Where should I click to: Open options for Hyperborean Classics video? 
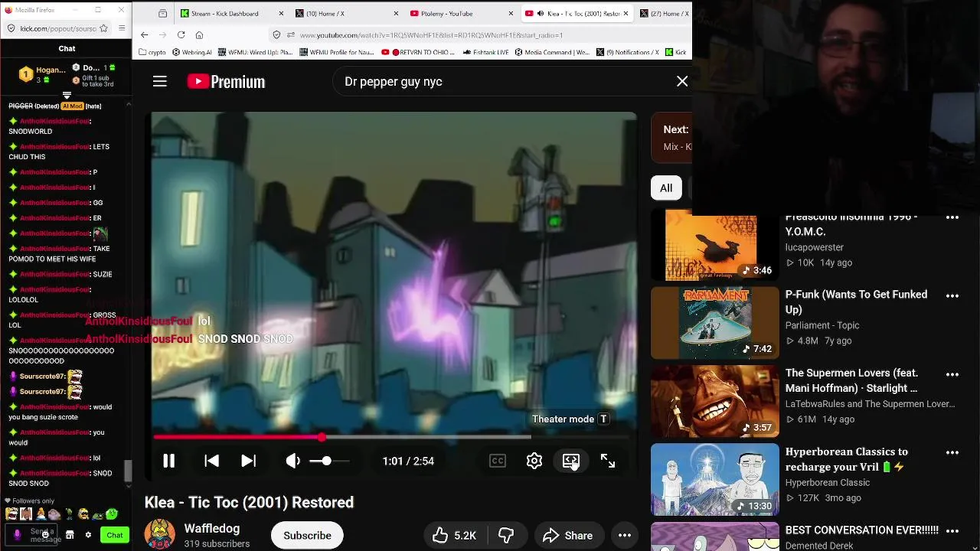pos(952,452)
